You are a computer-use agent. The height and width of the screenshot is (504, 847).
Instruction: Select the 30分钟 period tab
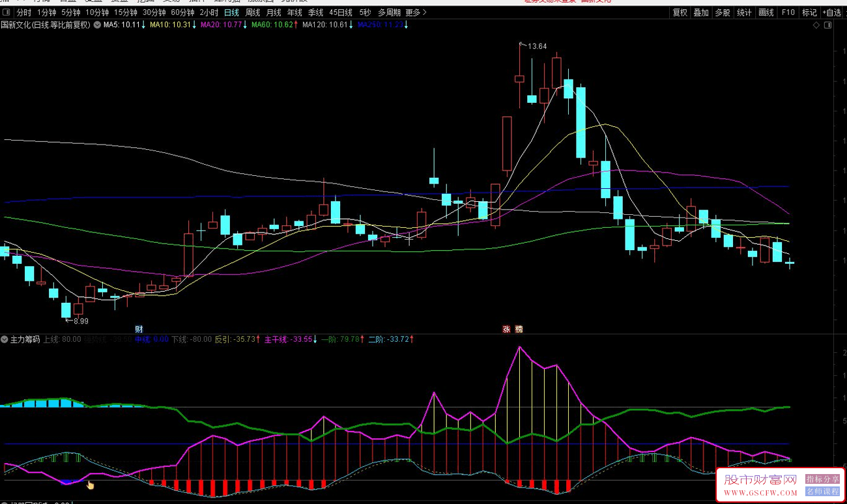pos(154,12)
